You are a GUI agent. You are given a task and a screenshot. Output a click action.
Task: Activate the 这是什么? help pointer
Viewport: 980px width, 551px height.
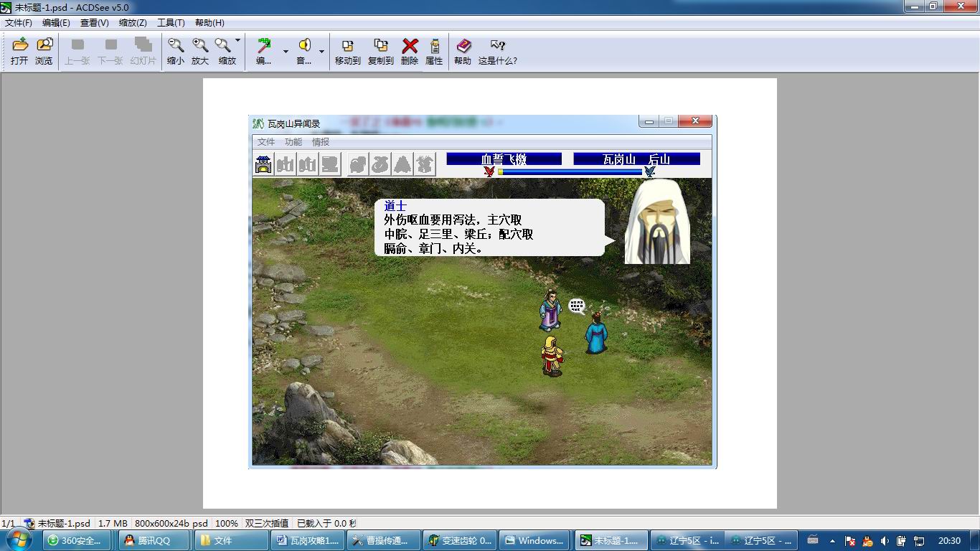pos(498,52)
